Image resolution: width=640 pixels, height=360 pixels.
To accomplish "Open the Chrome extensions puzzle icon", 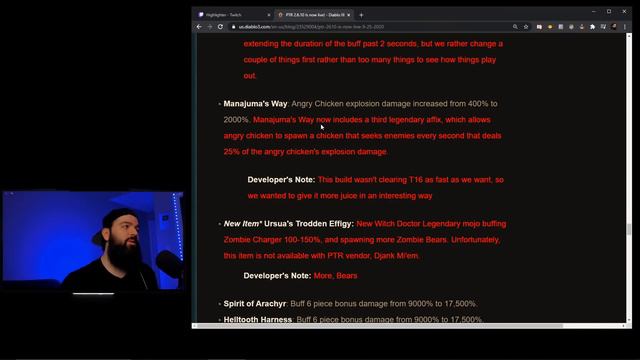I will (x=593, y=27).
